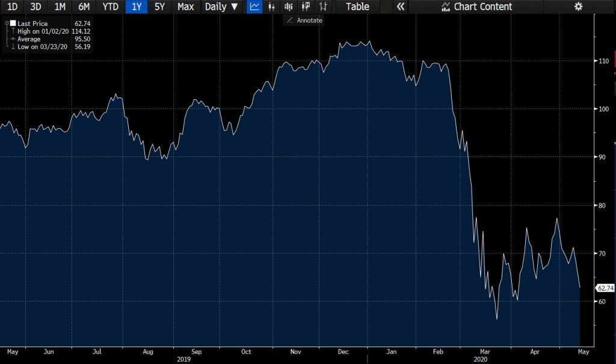Click the Dec label on the date axis
The width and height of the screenshot is (616, 364).
343,351
